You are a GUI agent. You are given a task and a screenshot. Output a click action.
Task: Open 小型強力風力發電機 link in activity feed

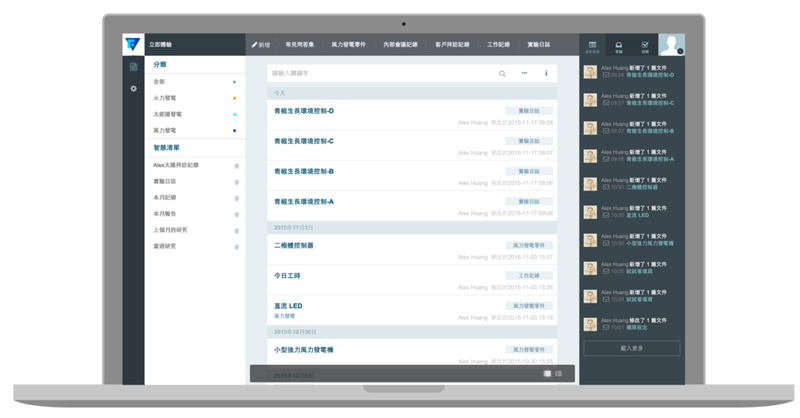pos(650,243)
